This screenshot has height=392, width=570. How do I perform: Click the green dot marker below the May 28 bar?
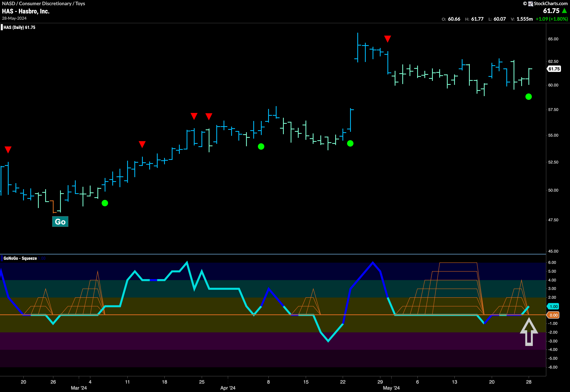pyautogui.click(x=528, y=97)
